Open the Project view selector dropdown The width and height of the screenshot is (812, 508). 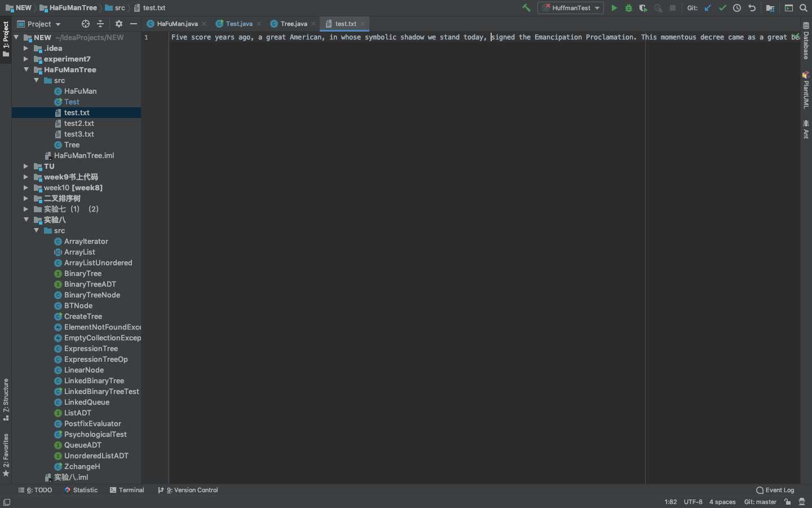[x=39, y=24]
